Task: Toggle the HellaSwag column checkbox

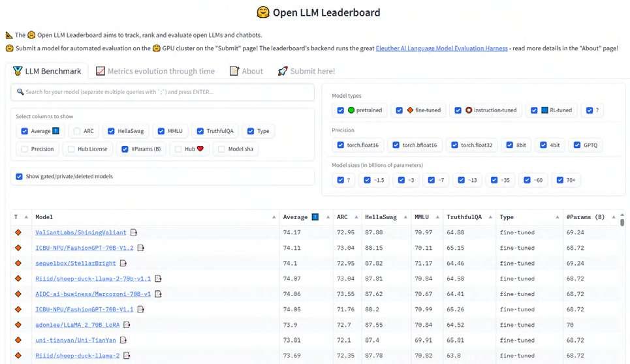Action: point(111,131)
